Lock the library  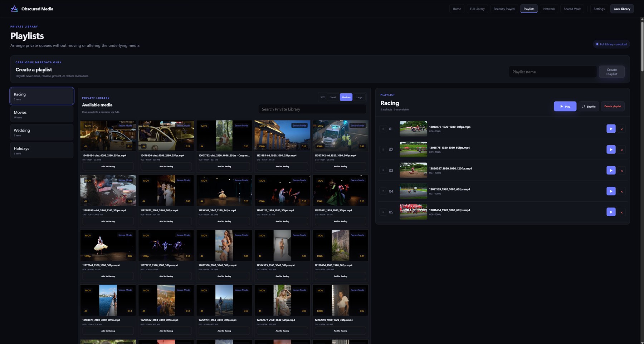pos(622,9)
